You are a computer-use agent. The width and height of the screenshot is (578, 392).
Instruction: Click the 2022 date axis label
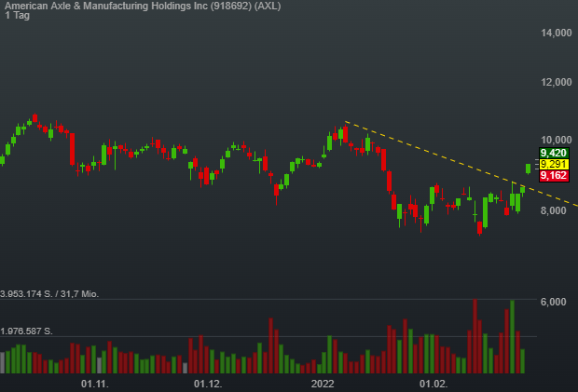click(x=323, y=384)
